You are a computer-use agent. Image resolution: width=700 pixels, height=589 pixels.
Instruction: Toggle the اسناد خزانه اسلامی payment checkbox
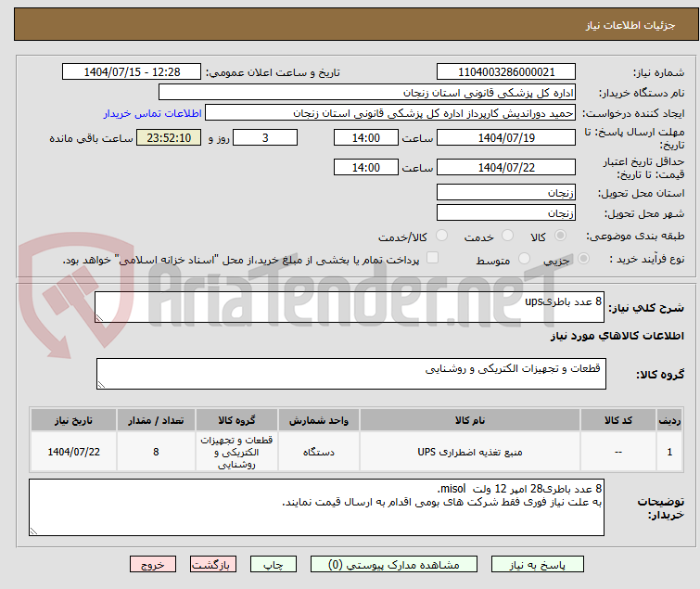tap(432, 258)
